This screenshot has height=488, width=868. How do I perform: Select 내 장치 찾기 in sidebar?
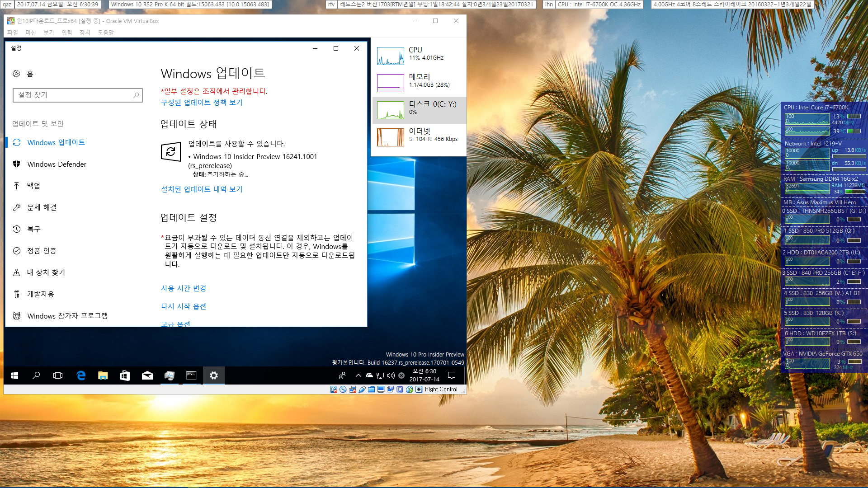pyautogui.click(x=46, y=272)
